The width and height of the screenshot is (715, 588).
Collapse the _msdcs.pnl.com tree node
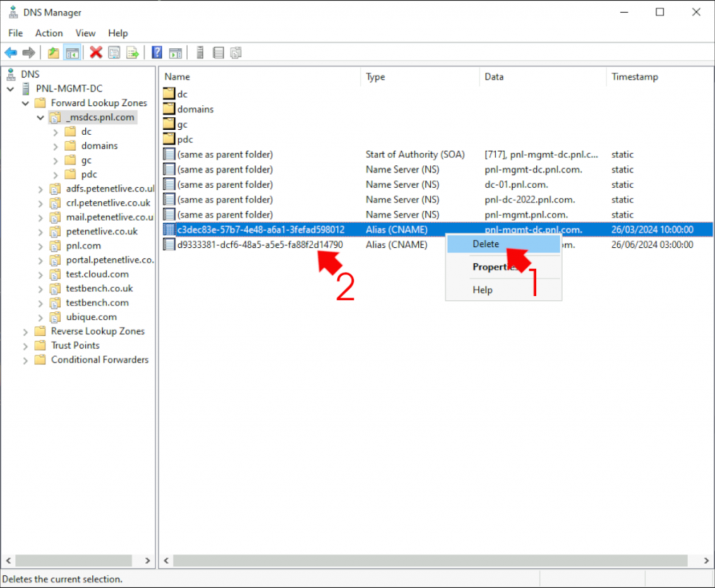point(40,117)
